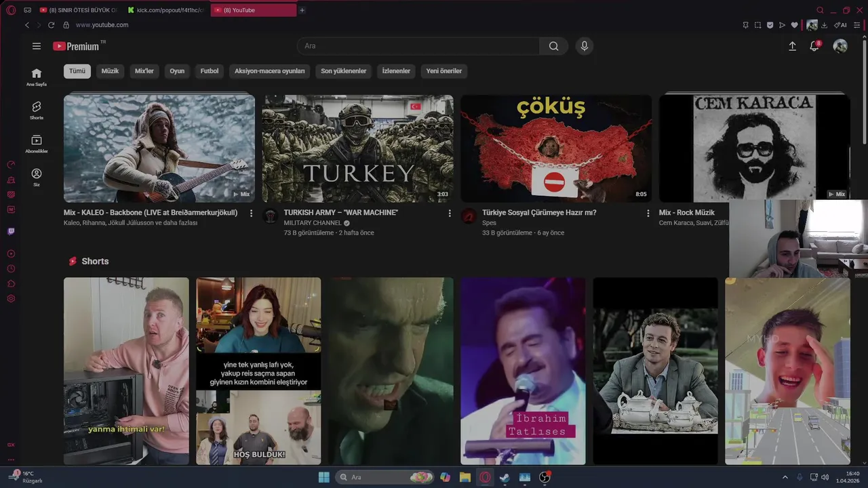Switch to kick.com popout browser tab

click(x=166, y=10)
